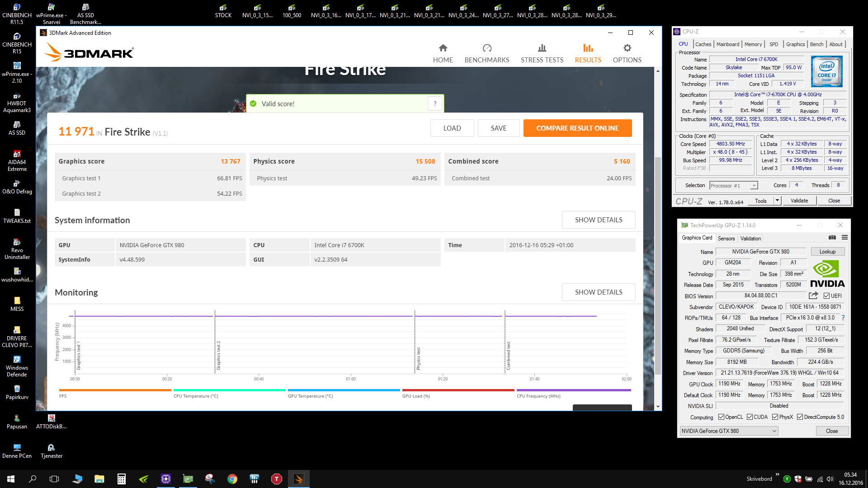Open AIDA64 Extreme desktop shortcut

coord(17,160)
